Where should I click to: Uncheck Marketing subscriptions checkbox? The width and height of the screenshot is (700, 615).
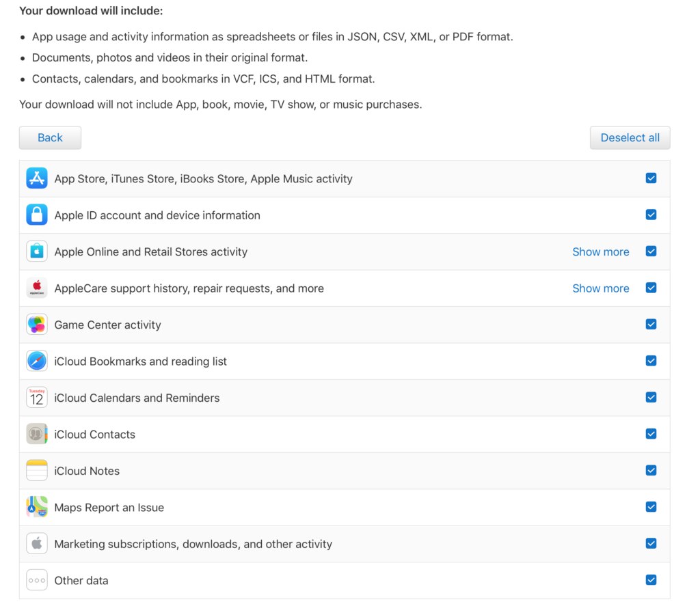pyautogui.click(x=651, y=544)
